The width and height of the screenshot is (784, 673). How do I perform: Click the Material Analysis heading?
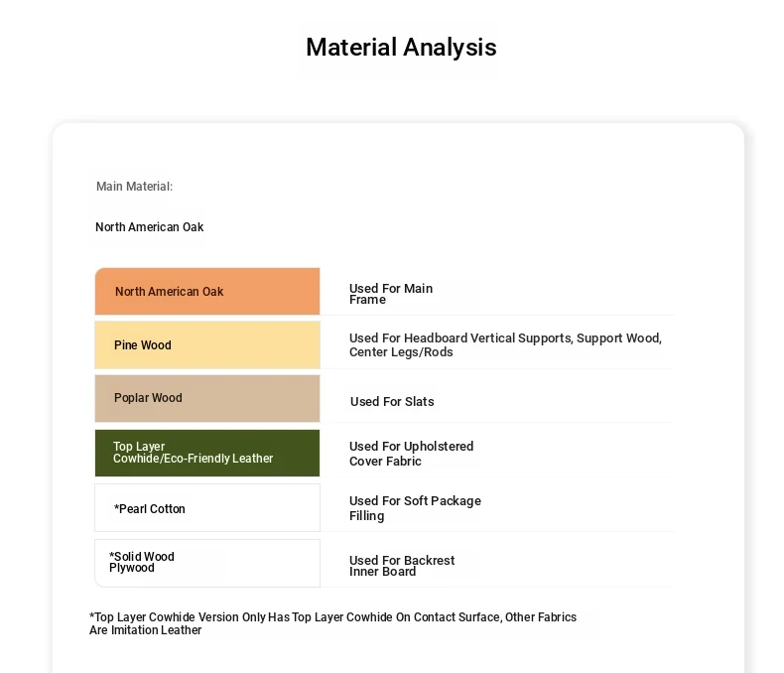(401, 48)
